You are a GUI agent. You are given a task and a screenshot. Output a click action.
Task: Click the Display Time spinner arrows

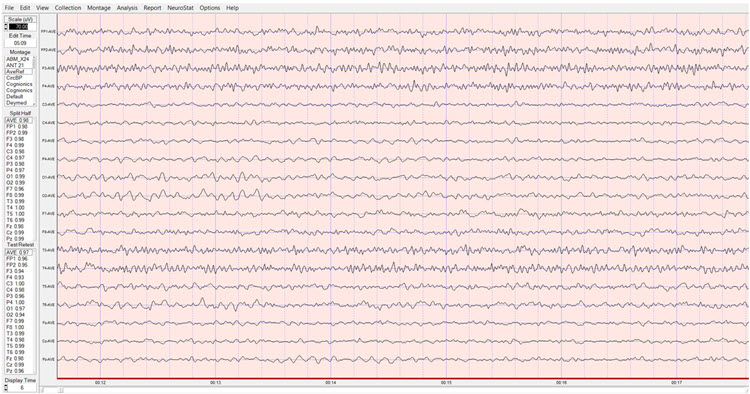pos(6,388)
